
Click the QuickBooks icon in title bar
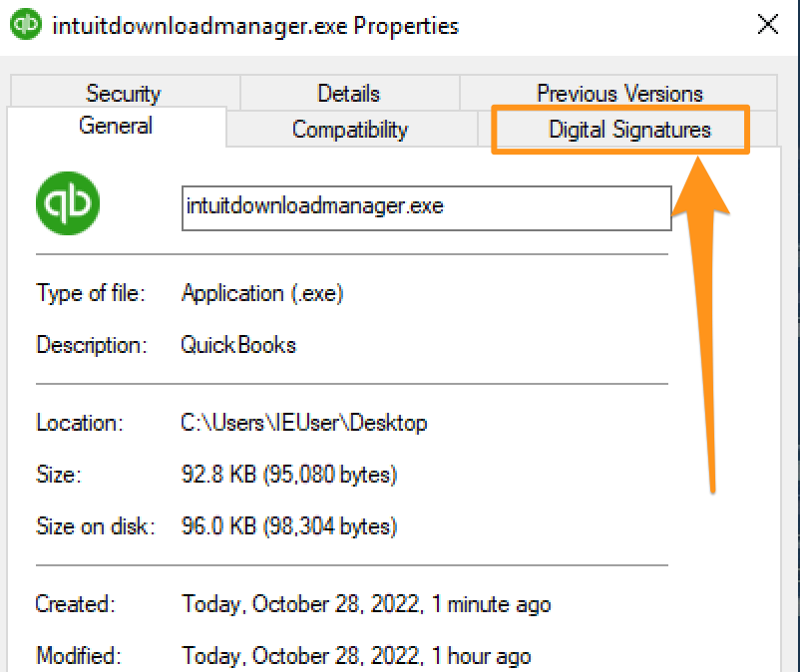[x=26, y=24]
